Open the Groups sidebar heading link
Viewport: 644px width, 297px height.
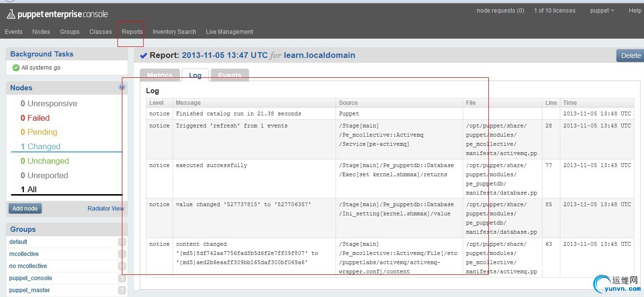click(23, 229)
